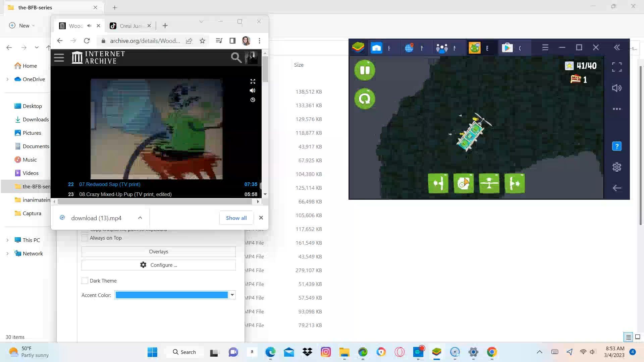Viewport: 644px width, 362px height.
Task: Toggle Chrome side panel icon
Action: tap(232, 41)
